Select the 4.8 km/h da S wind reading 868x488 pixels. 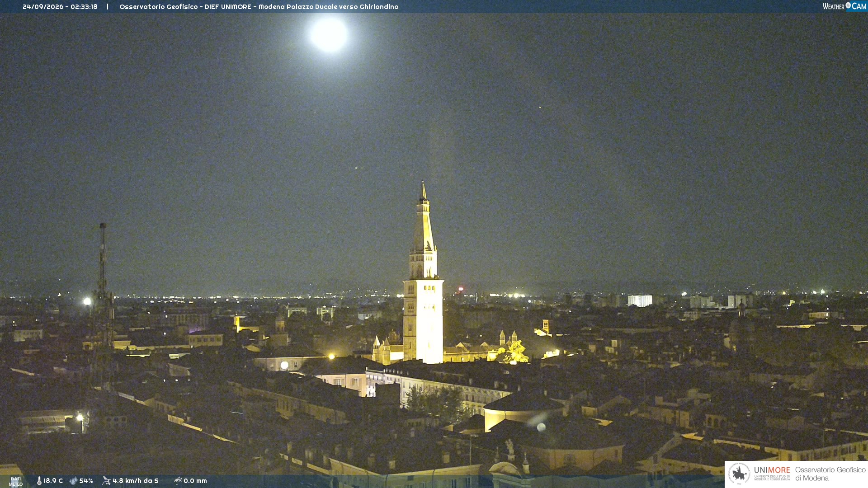[x=136, y=481]
